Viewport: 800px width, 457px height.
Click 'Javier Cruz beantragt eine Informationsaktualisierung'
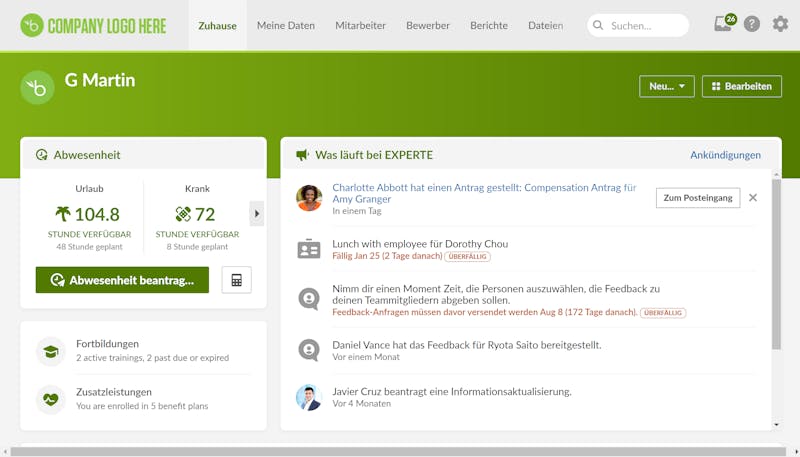coord(452,392)
